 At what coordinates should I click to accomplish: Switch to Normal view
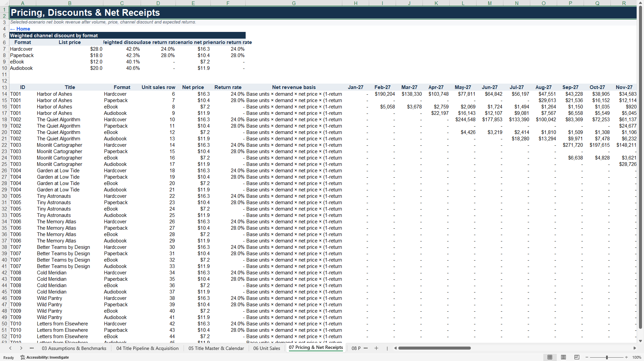click(x=550, y=357)
